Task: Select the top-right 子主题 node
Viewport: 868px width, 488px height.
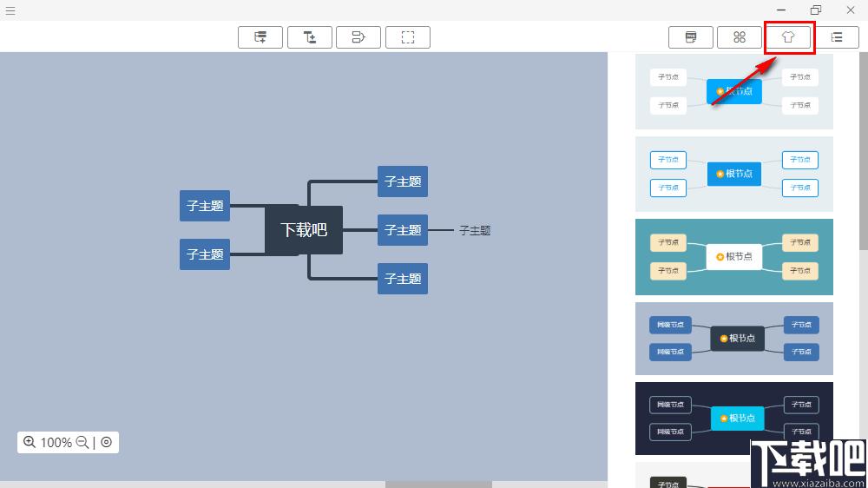Action: pos(403,181)
